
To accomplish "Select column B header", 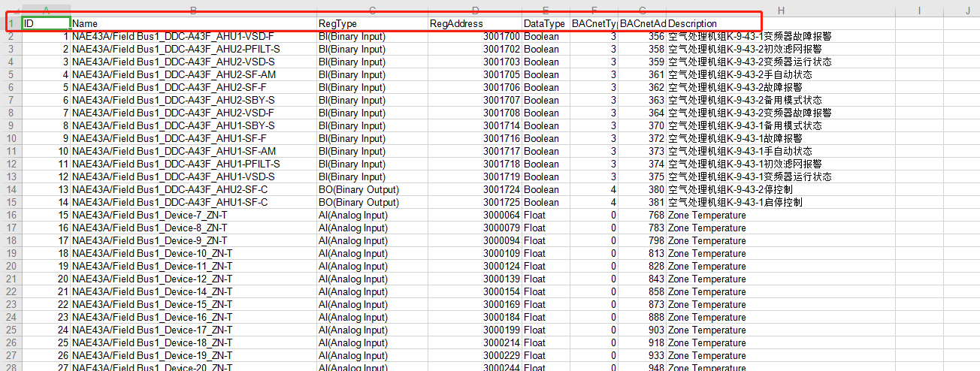I will (194, 10).
